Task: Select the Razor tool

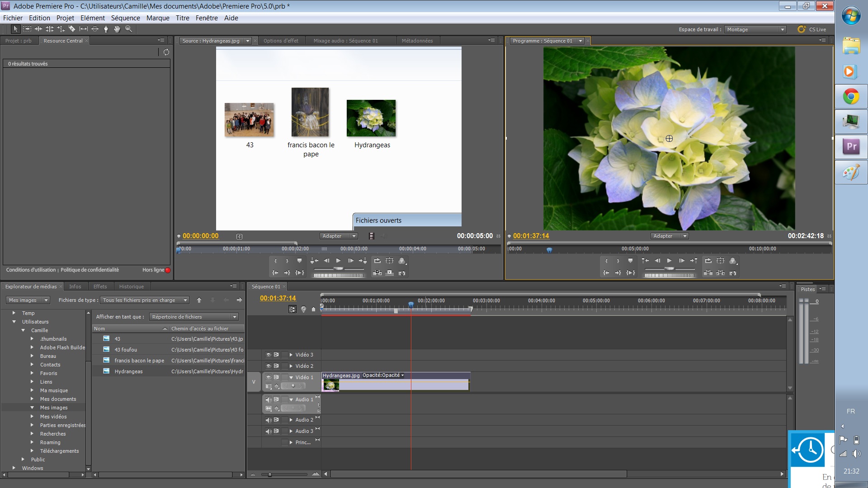Action: click(72, 29)
